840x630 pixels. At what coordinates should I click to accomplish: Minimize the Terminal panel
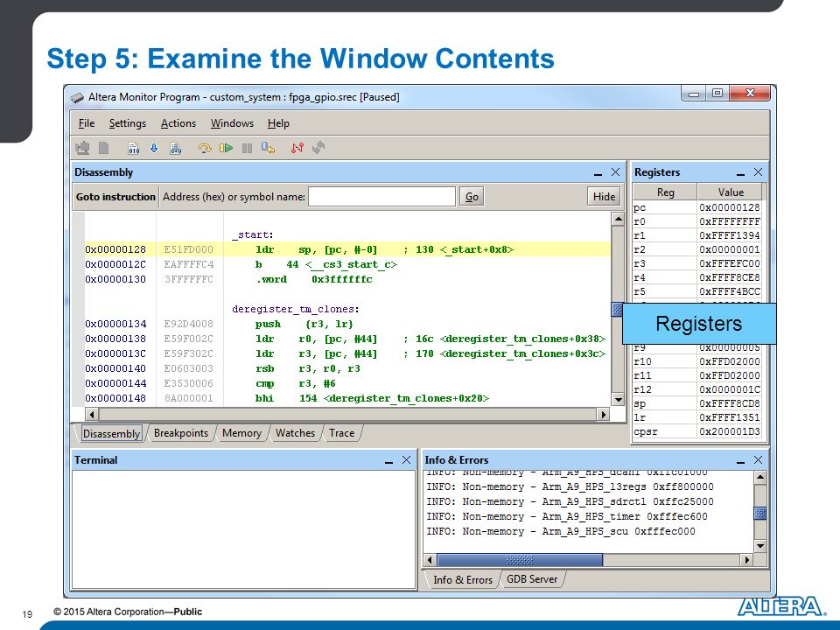tap(388, 461)
